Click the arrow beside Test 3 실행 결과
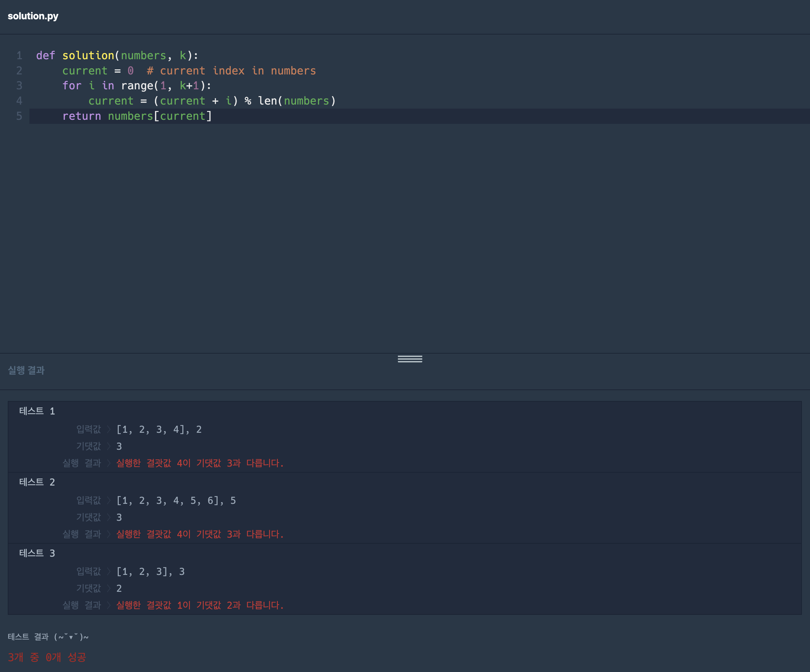This screenshot has height=672, width=810. [x=109, y=605]
